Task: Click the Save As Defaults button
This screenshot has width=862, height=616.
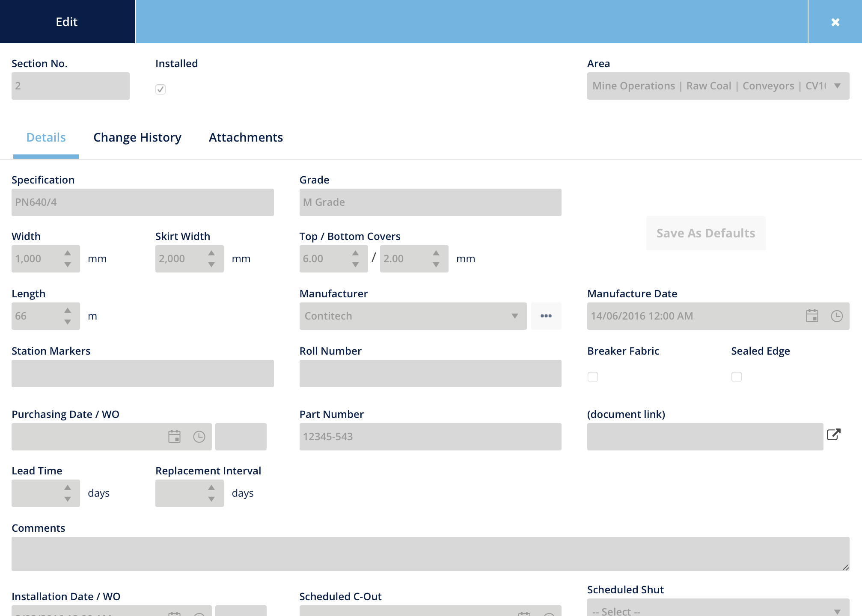Action: [706, 233]
